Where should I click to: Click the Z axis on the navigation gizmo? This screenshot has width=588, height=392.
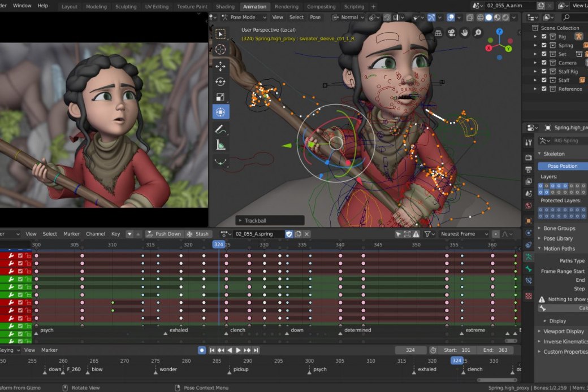(499, 32)
